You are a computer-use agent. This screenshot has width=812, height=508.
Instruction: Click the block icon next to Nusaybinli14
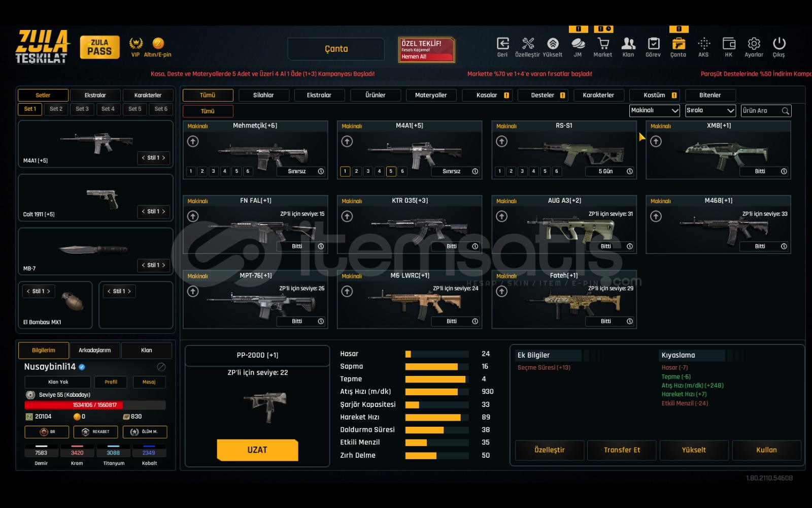pyautogui.click(x=161, y=367)
